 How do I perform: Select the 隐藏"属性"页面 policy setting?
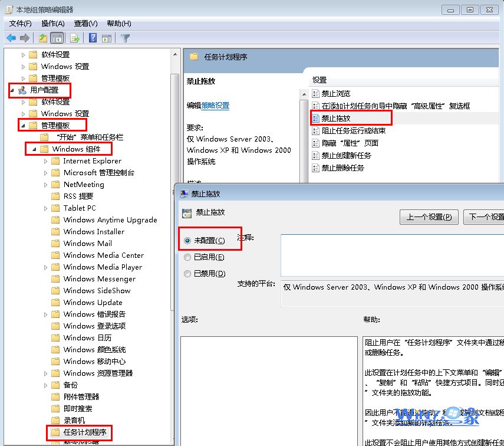pos(350,143)
